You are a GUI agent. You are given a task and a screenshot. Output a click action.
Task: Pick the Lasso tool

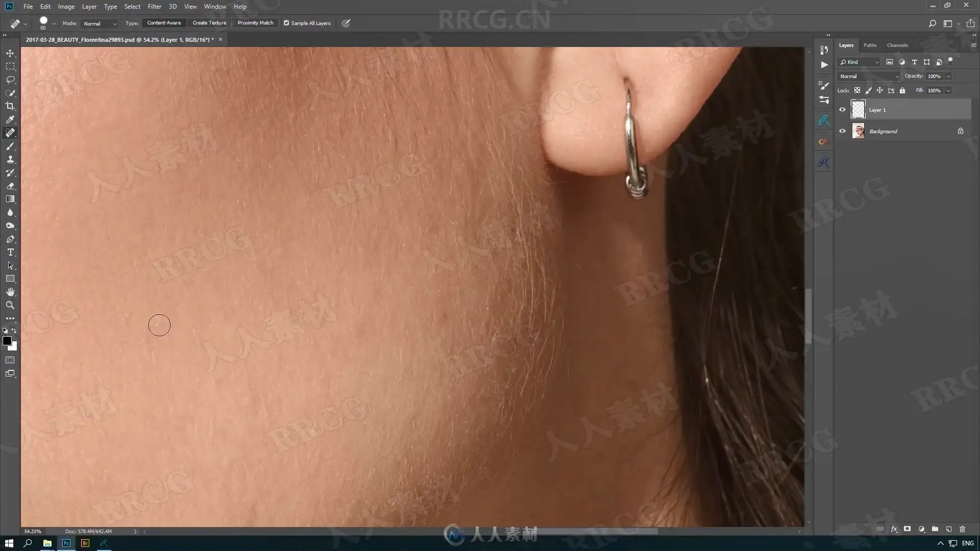[x=10, y=80]
